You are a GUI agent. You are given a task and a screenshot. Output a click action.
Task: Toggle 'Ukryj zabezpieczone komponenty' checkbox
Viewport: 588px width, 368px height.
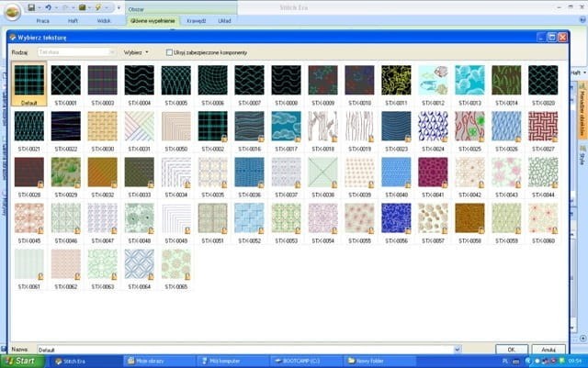(x=169, y=52)
